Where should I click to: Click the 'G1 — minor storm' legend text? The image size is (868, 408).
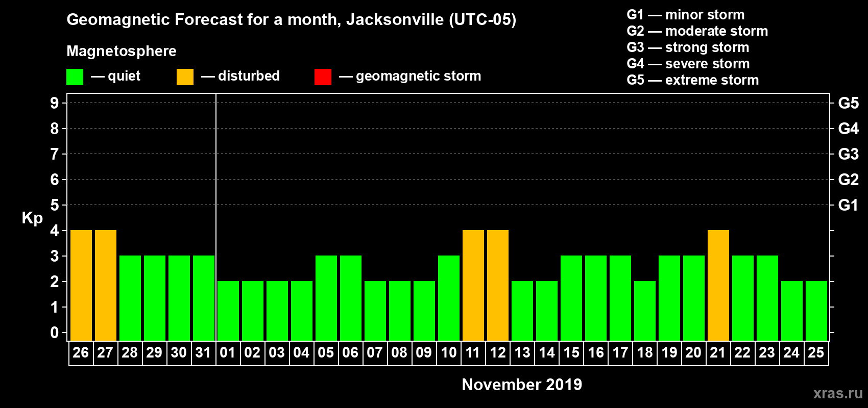(686, 15)
